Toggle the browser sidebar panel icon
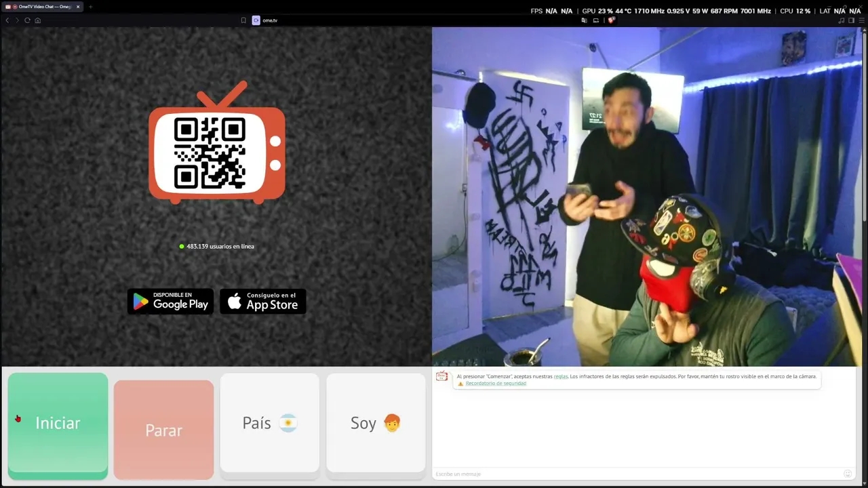 point(852,20)
